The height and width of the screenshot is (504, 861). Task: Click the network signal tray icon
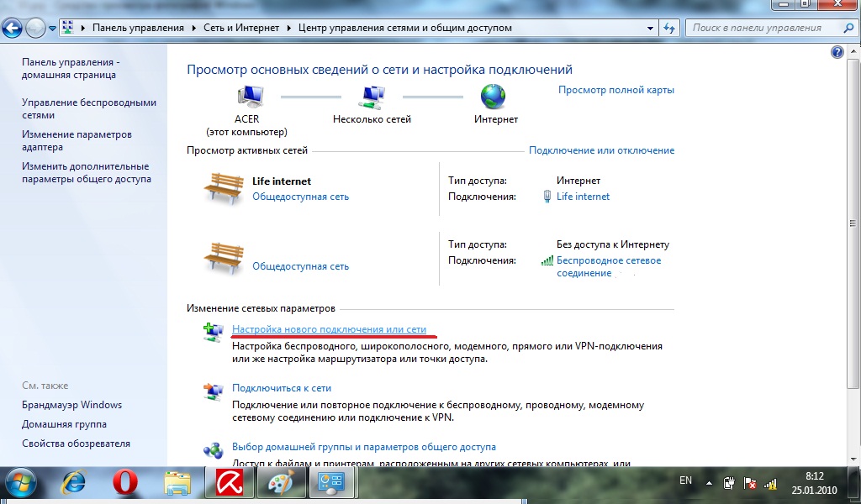[771, 484]
